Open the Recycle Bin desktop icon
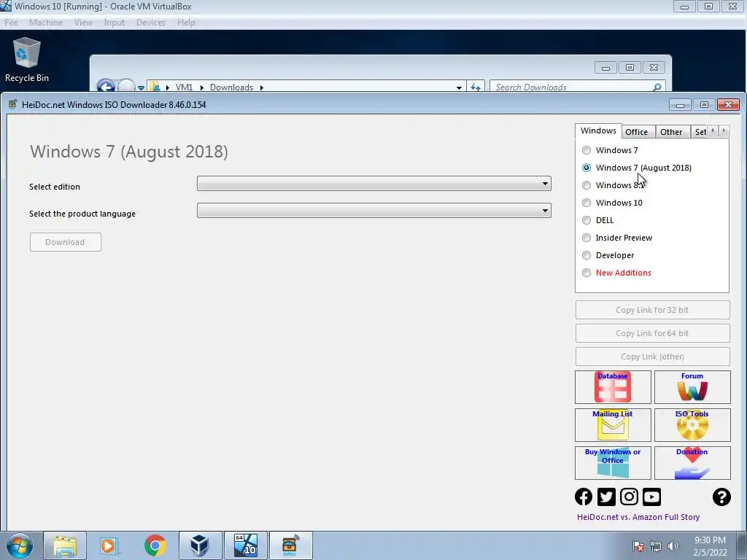Image resolution: width=747 pixels, height=560 pixels. coord(27,60)
